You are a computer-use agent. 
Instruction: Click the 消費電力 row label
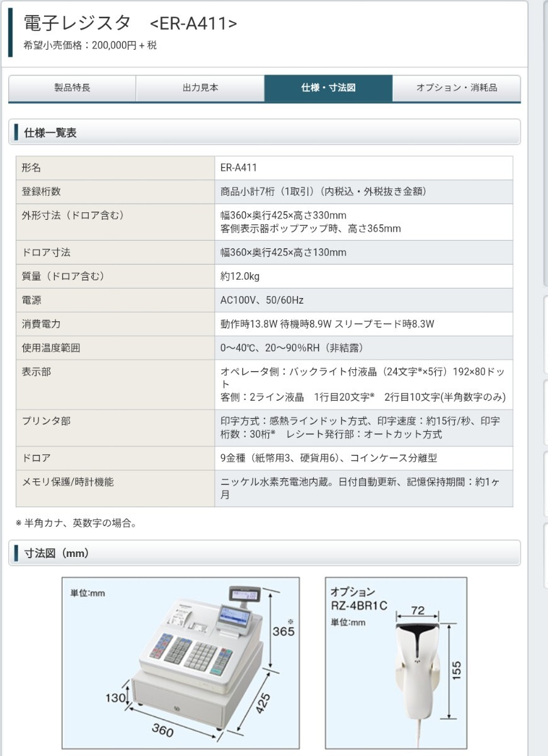point(42,324)
